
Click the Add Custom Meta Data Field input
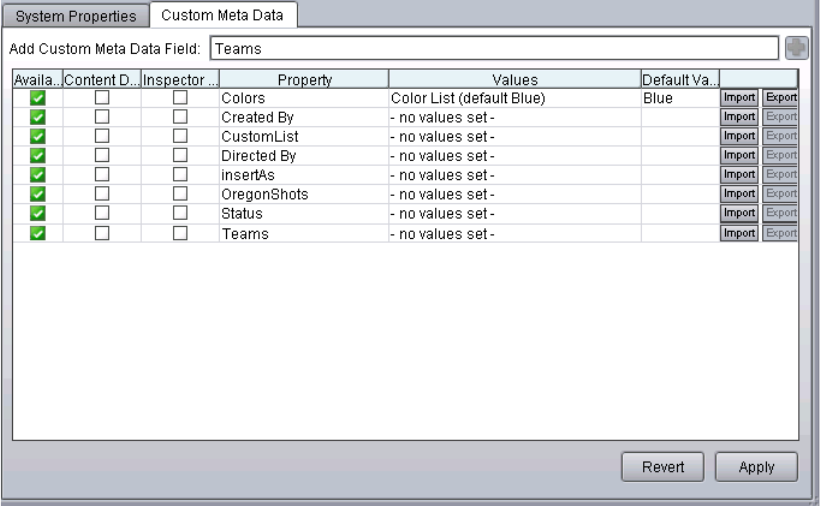pyautogui.click(x=494, y=48)
